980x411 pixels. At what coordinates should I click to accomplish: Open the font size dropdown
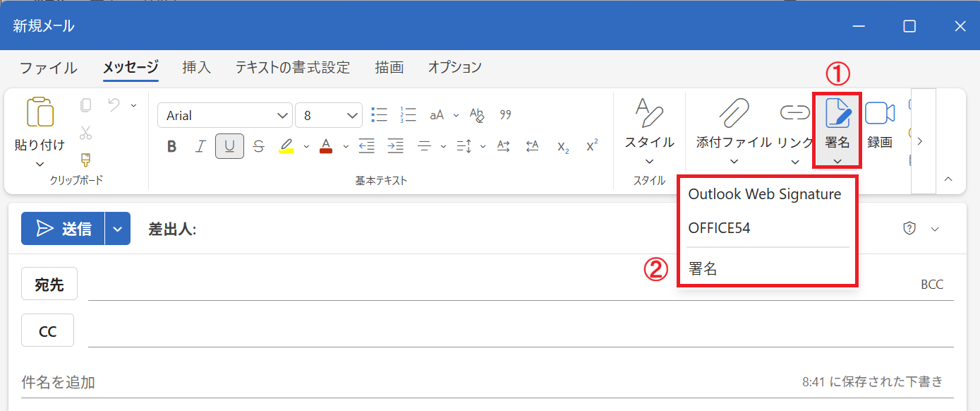tap(329, 114)
